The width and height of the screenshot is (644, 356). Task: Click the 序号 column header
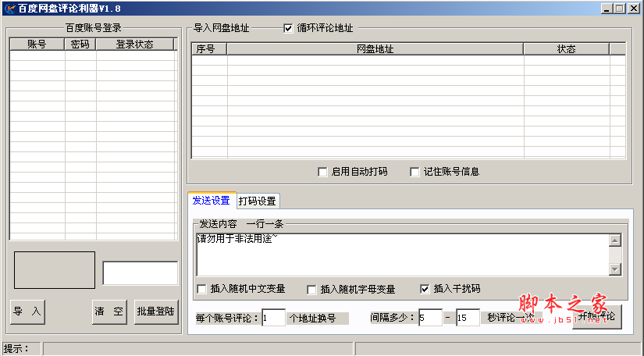pyautogui.click(x=209, y=49)
